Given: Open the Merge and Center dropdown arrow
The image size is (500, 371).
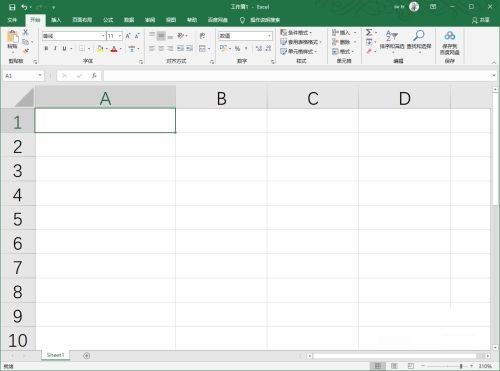Looking at the screenshot, I should pos(209,49).
